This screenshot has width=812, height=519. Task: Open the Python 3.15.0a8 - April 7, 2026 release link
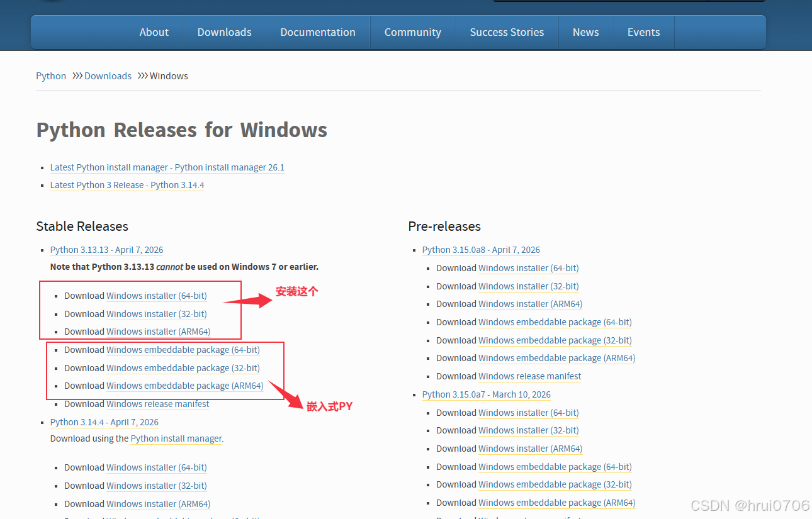481,250
